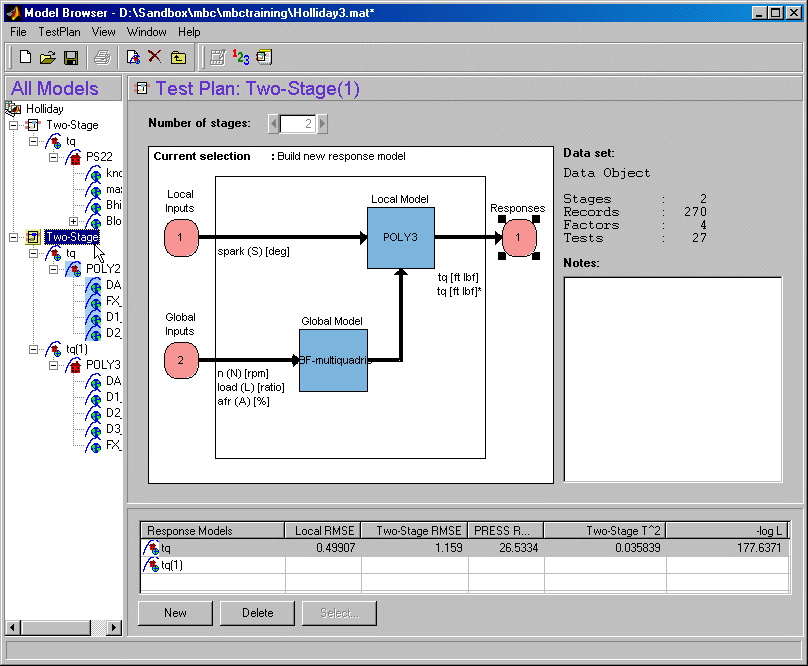The width and height of the screenshot is (808, 666).
Task: Select the PS22 node label in the tree
Action: (x=99, y=157)
